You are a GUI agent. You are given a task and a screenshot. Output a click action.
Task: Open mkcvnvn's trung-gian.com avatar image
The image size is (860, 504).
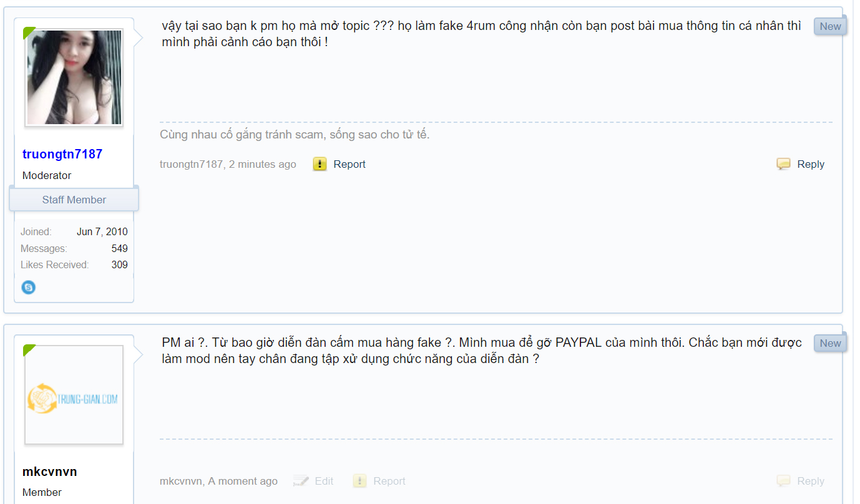[74, 395]
